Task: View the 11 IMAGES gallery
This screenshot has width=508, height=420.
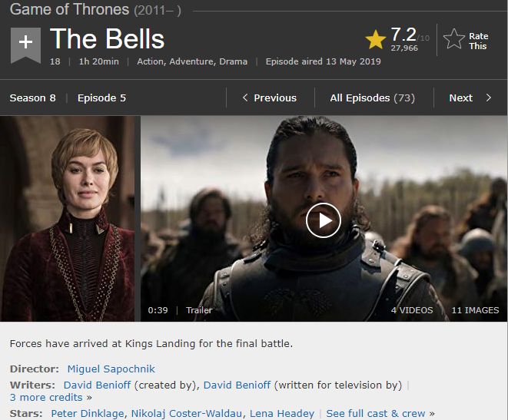Action: coord(475,310)
